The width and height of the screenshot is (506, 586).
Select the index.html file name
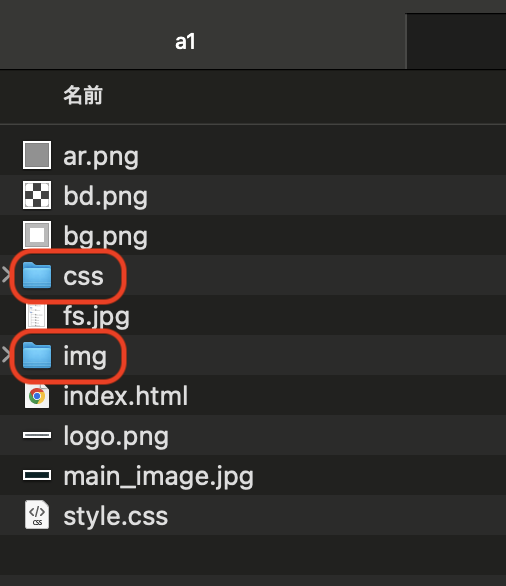126,396
